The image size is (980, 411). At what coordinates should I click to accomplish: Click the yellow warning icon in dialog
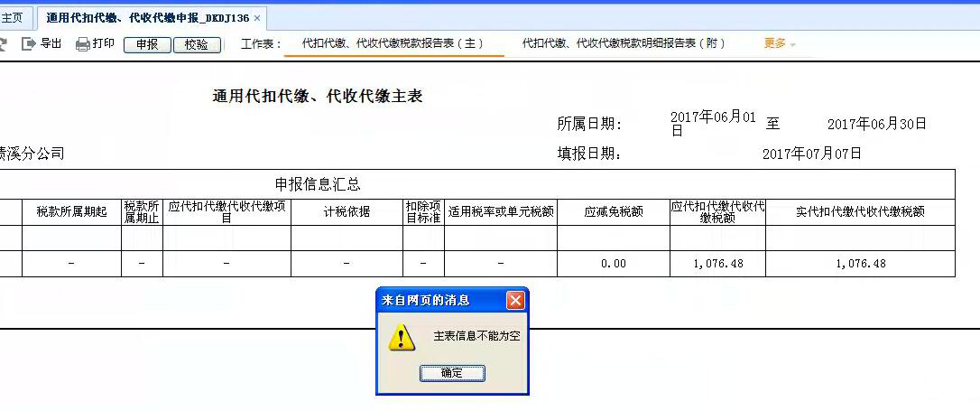(x=402, y=337)
